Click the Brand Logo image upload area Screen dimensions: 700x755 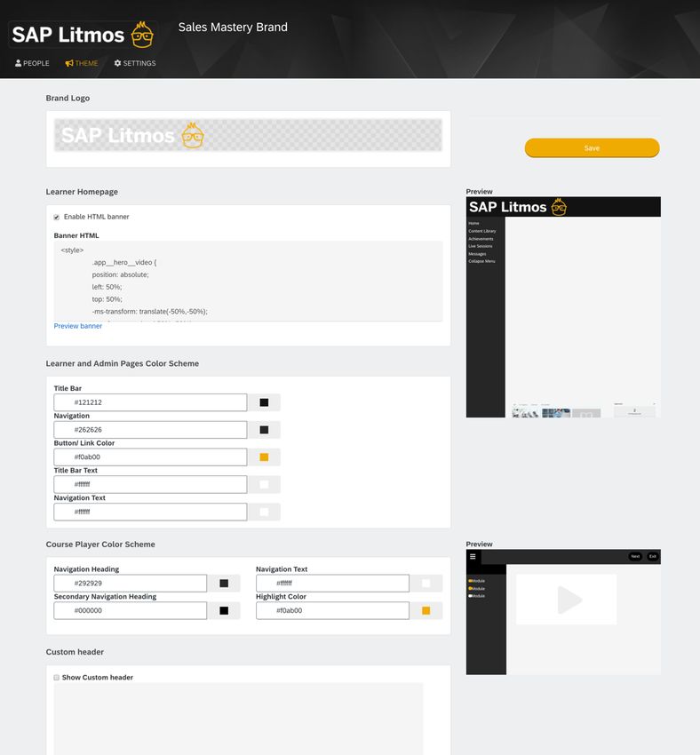pos(248,135)
